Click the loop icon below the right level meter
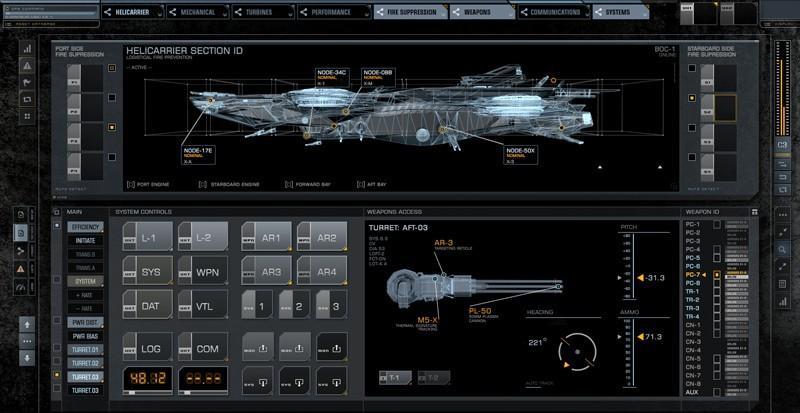The width and height of the screenshot is (800, 413). coord(782,189)
